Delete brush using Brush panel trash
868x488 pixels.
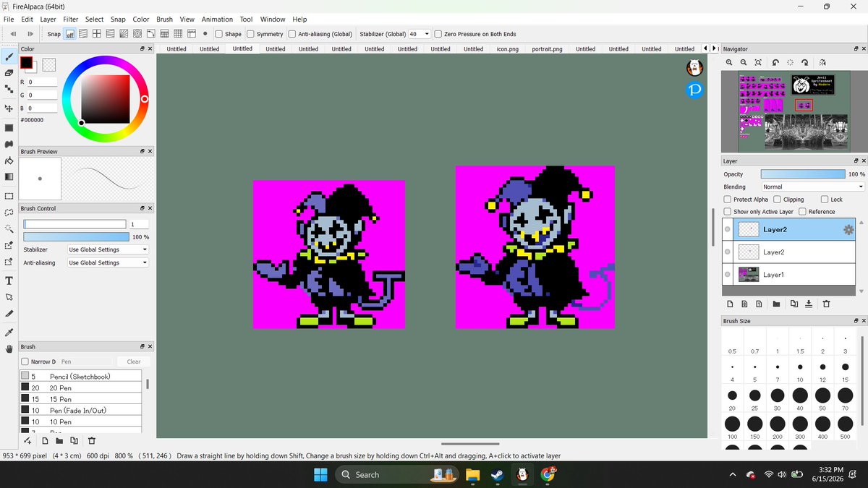coord(92,440)
